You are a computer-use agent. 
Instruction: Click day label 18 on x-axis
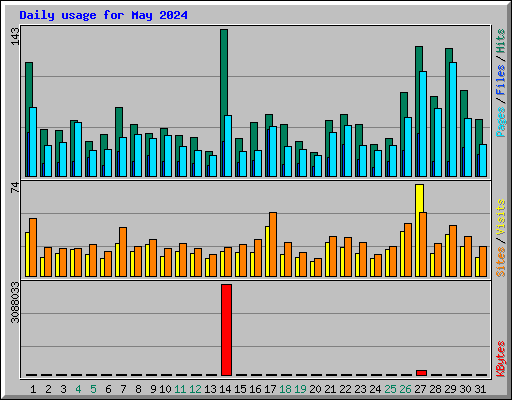coord(286,389)
